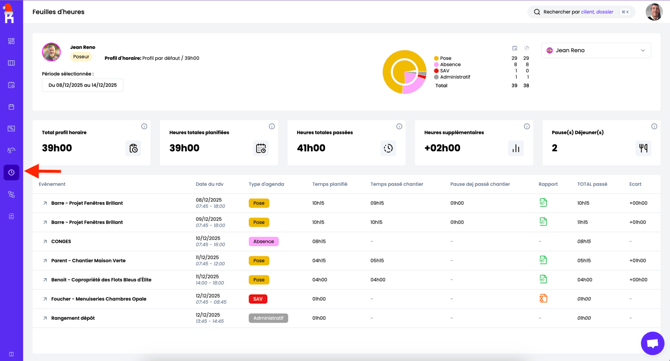Open Benoit - Copropriété des Flots Bleus event
Screen dimensions: 670x361
101,280
